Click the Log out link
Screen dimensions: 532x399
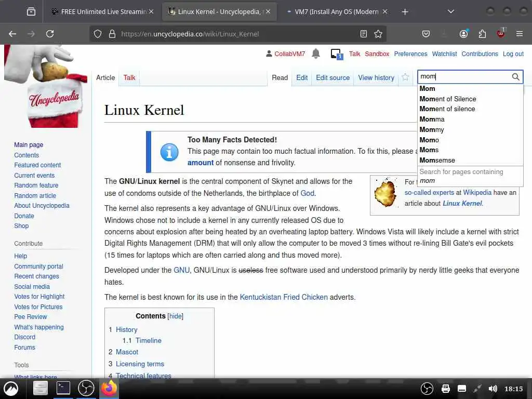(513, 54)
